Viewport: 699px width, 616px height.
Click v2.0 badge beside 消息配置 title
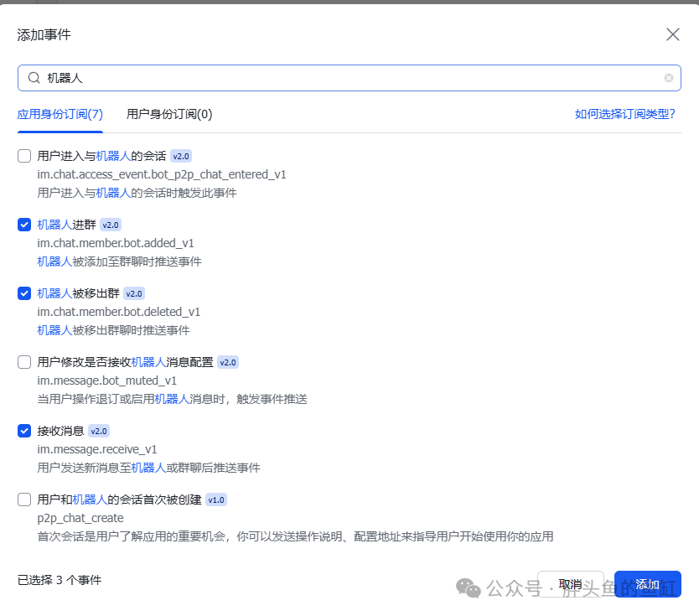pyautogui.click(x=228, y=362)
